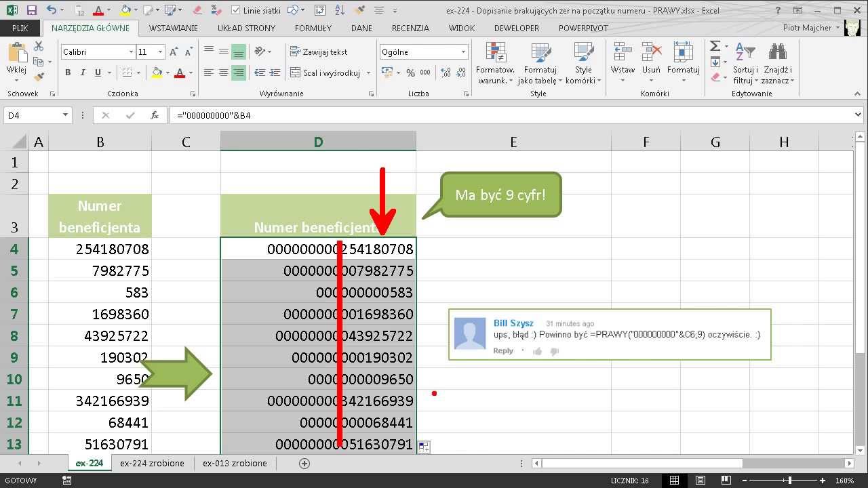Screen dimensions: 868x488
Task: Add a new sheet with plus button
Action: pos(304,464)
